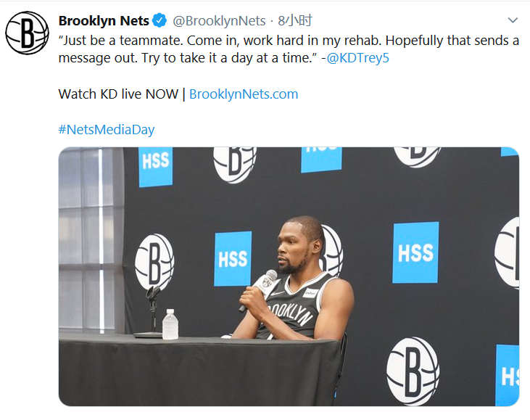
Task: Click the tabletop microphone stand in the photo
Action: 152,310
